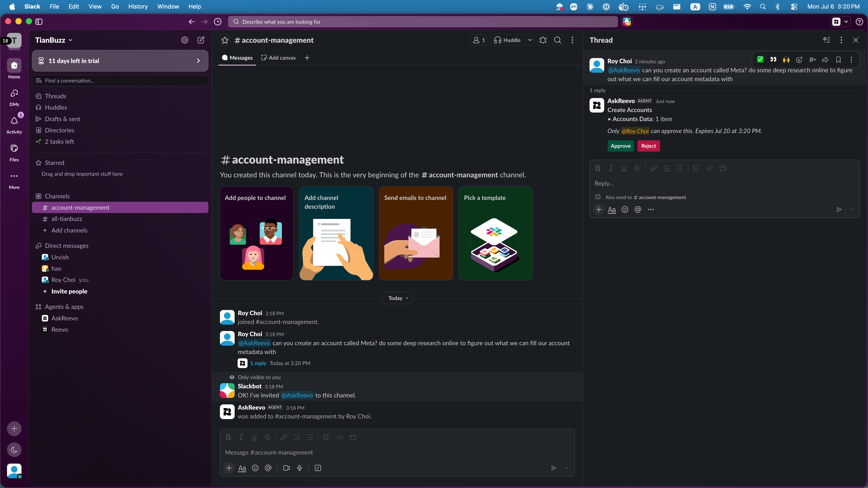
Task: Toggle Aa formatting bar in channel composer
Action: [x=242, y=468]
